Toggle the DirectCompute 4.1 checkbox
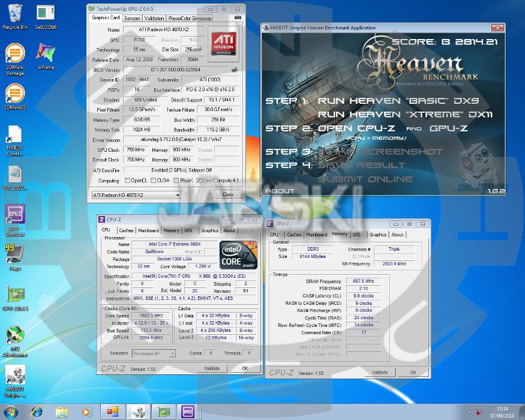Image resolution: width=525 pixels, height=420 pixels. [x=199, y=180]
